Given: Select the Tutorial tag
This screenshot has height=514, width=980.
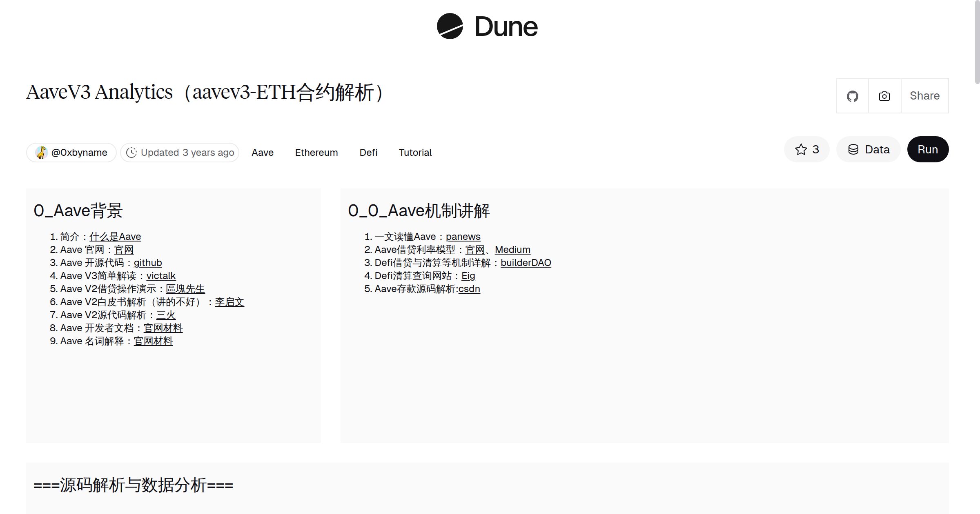Looking at the screenshot, I should [x=415, y=152].
